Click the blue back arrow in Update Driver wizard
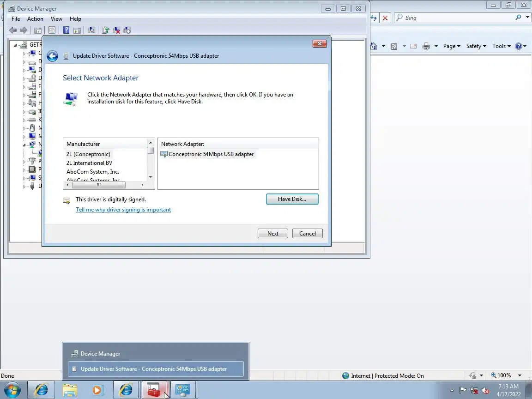Screen dimensions: 532x399 52,56
